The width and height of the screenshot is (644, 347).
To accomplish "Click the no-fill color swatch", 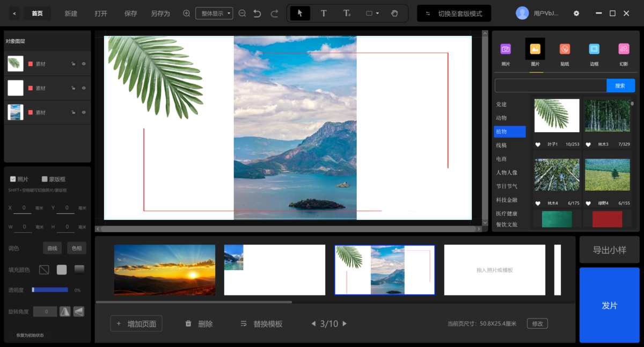I will (x=45, y=269).
